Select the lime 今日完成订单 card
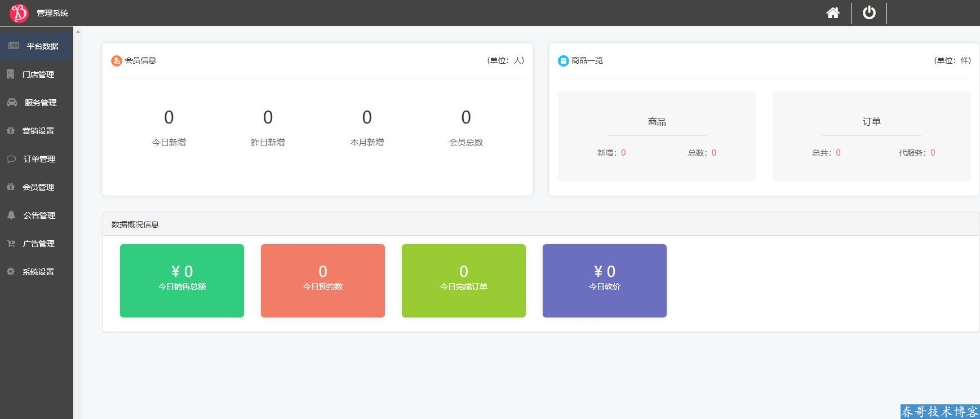This screenshot has height=419, width=980. point(464,280)
